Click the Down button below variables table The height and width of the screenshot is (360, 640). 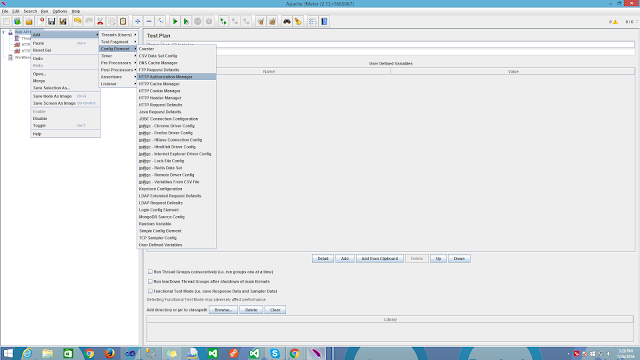click(459, 258)
